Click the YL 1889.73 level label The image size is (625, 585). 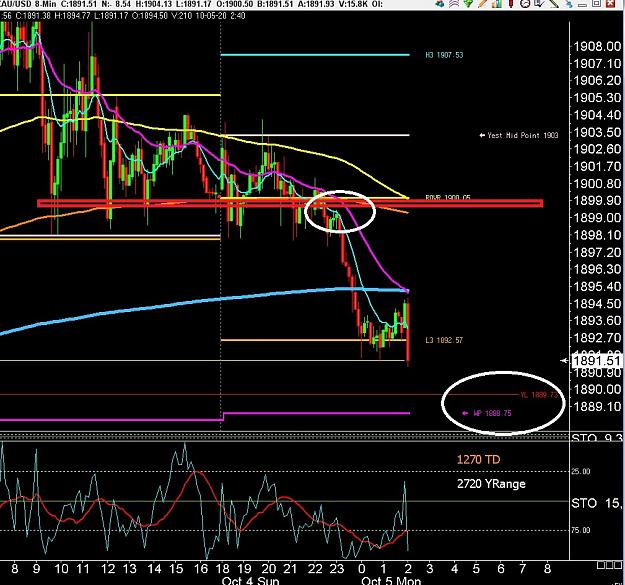[x=539, y=395]
